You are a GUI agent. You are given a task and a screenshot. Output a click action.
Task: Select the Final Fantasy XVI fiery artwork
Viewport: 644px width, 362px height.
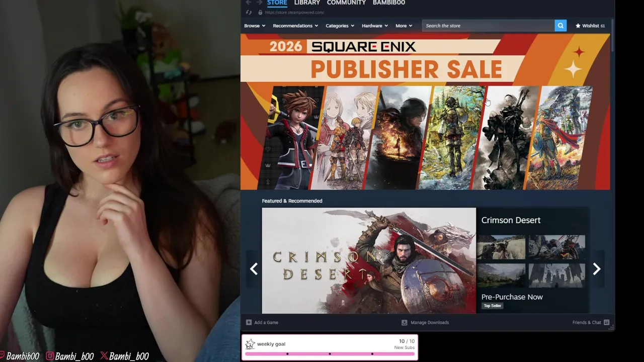(x=397, y=138)
